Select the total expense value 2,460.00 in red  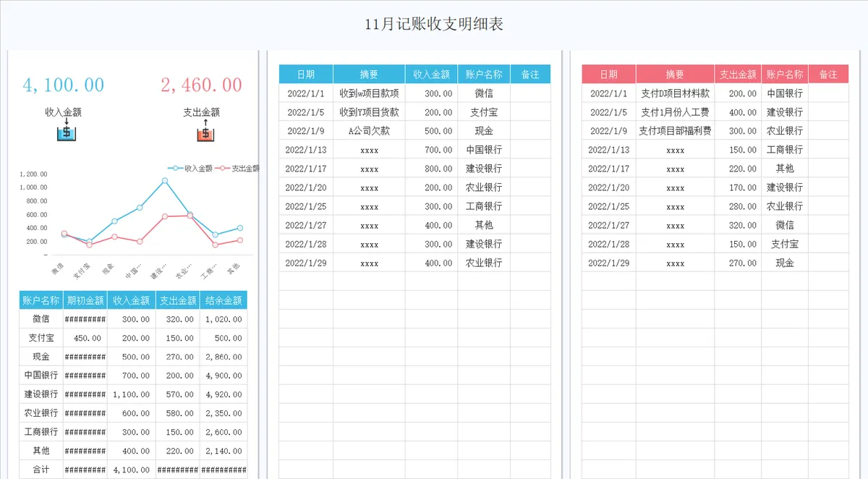coord(201,85)
